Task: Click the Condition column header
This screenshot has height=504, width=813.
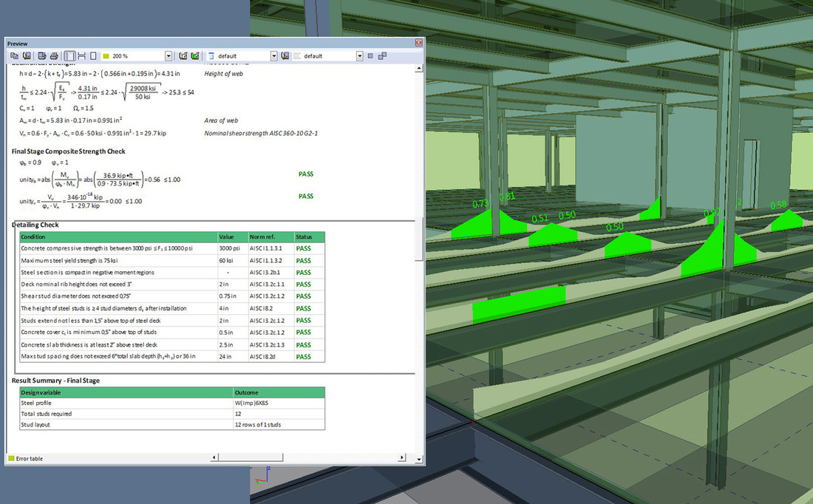Action: (x=118, y=237)
